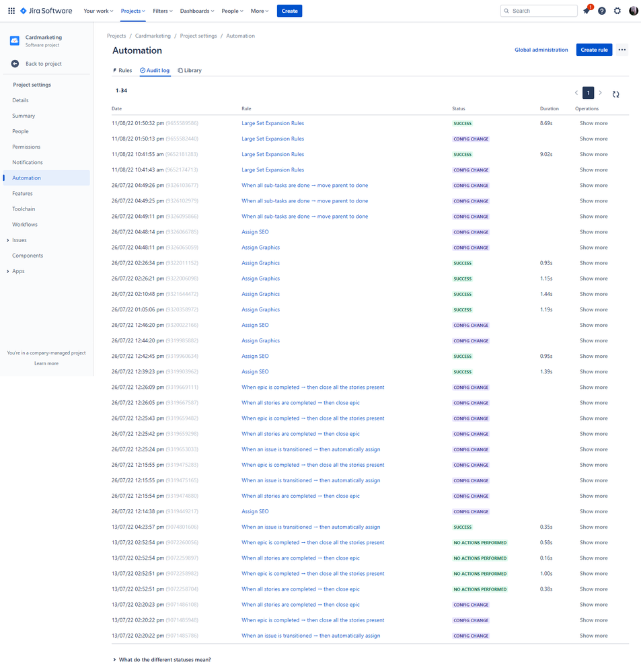Open the Help question mark icon
Image resolution: width=641 pixels, height=672 pixels.
pos(601,11)
